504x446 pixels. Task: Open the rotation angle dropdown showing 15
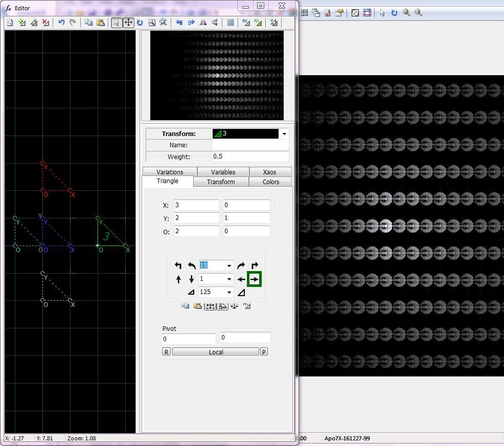(x=229, y=265)
